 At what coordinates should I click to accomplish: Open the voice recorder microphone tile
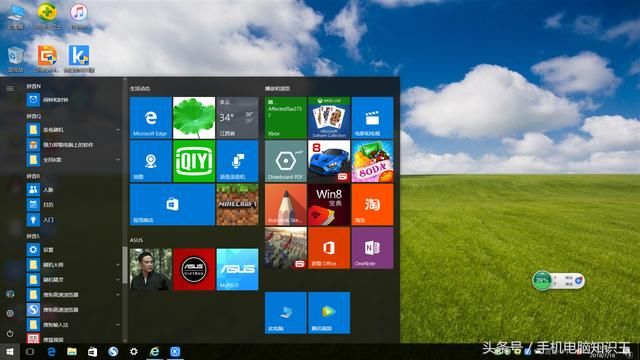point(237,161)
